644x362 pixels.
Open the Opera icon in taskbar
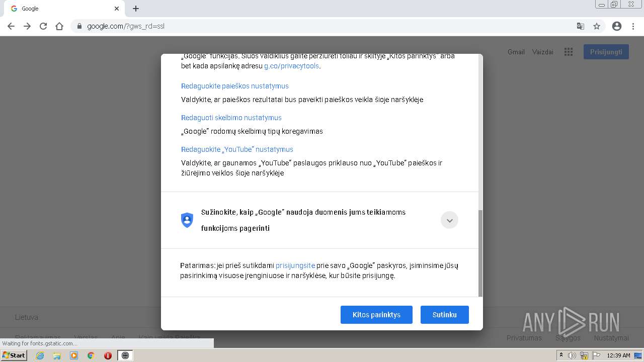108,355
